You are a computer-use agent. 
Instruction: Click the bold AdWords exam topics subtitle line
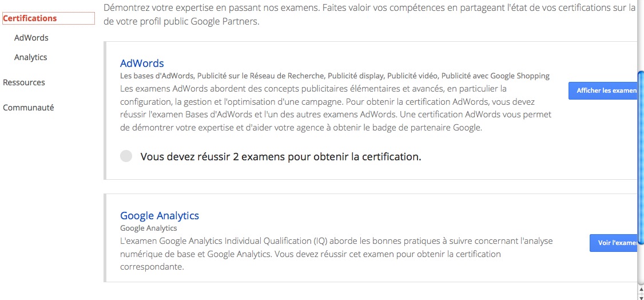tap(335, 76)
